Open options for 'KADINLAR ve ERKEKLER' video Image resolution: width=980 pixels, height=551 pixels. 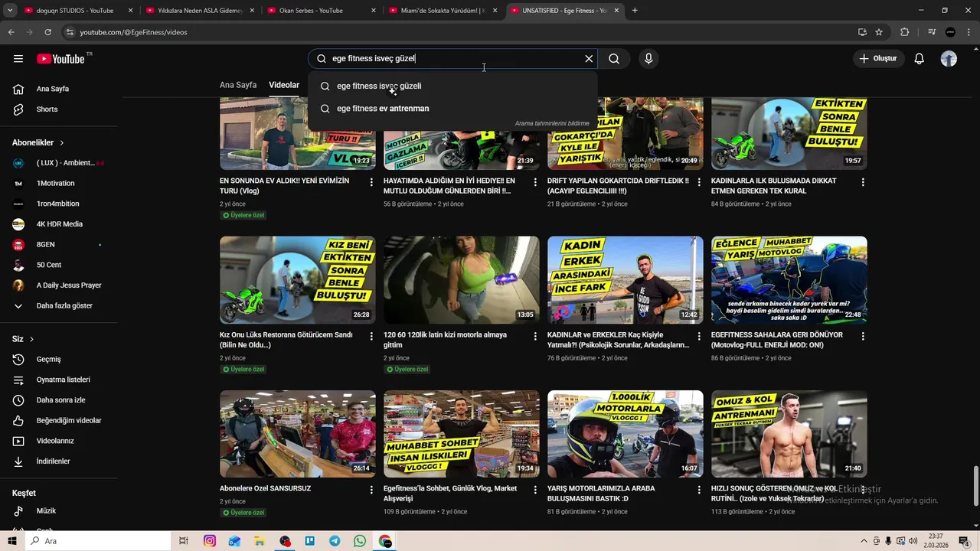coord(699,337)
